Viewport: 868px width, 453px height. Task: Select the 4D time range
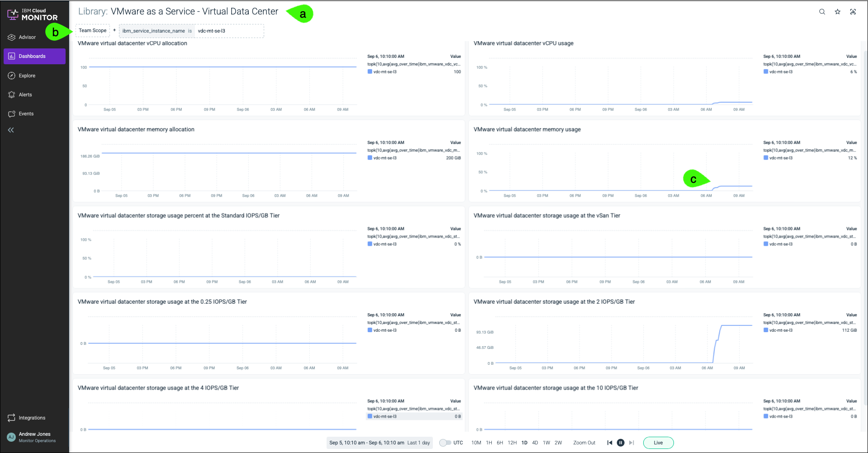click(535, 443)
